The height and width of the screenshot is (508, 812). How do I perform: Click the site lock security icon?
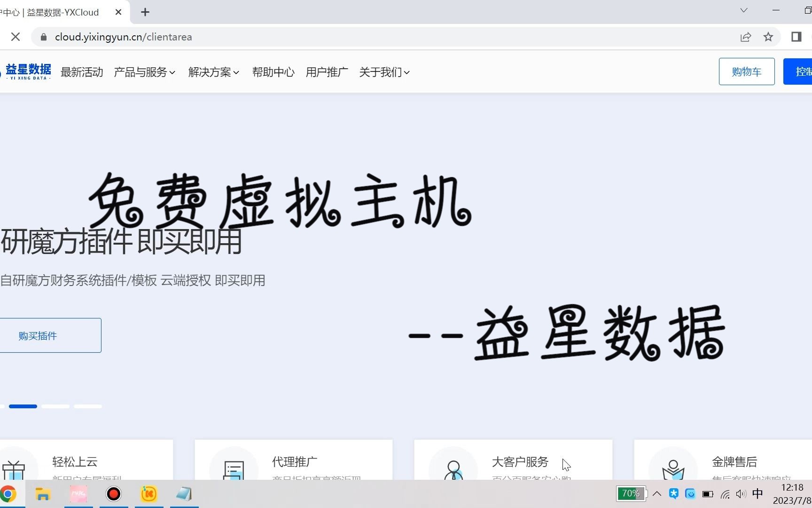tap(44, 37)
